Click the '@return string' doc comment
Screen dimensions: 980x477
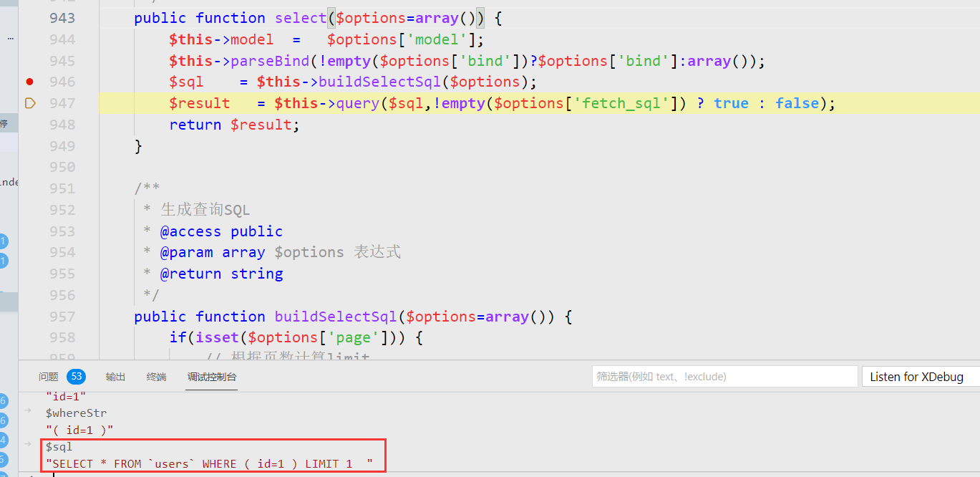(221, 274)
